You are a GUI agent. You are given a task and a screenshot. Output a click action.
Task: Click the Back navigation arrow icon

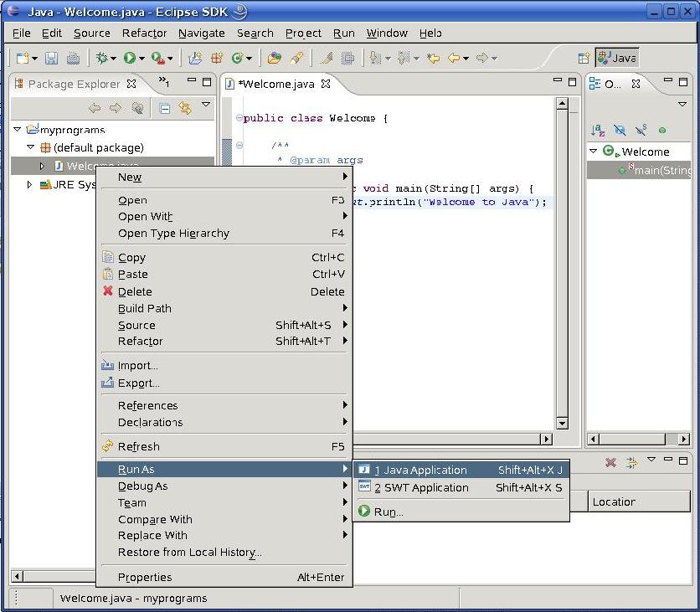[x=454, y=58]
